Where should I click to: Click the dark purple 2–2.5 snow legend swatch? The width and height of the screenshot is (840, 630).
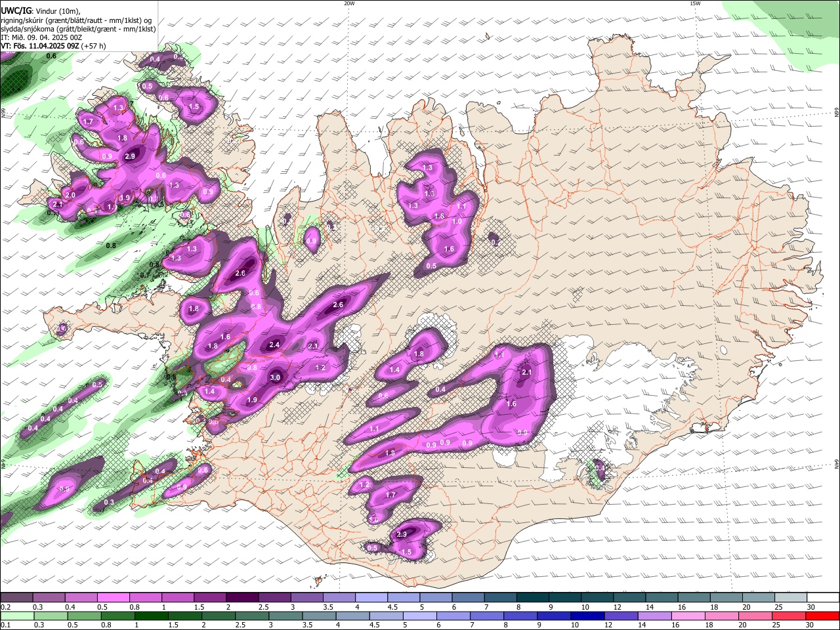click(242, 598)
